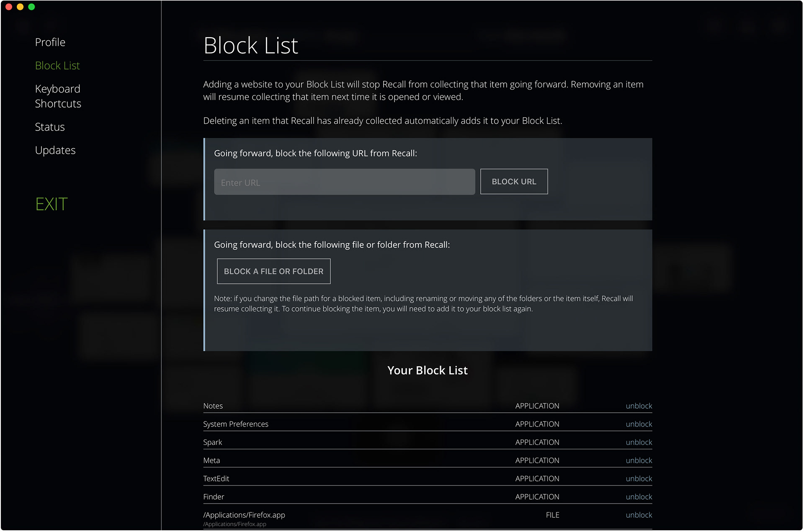Unblock System Preferences application
804x532 pixels.
pyautogui.click(x=639, y=424)
